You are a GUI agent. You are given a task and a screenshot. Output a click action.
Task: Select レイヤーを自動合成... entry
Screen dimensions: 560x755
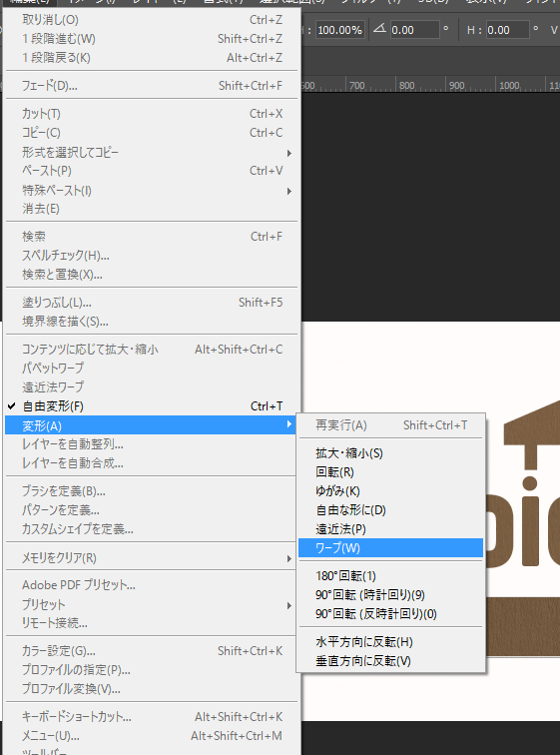click(x=151, y=463)
